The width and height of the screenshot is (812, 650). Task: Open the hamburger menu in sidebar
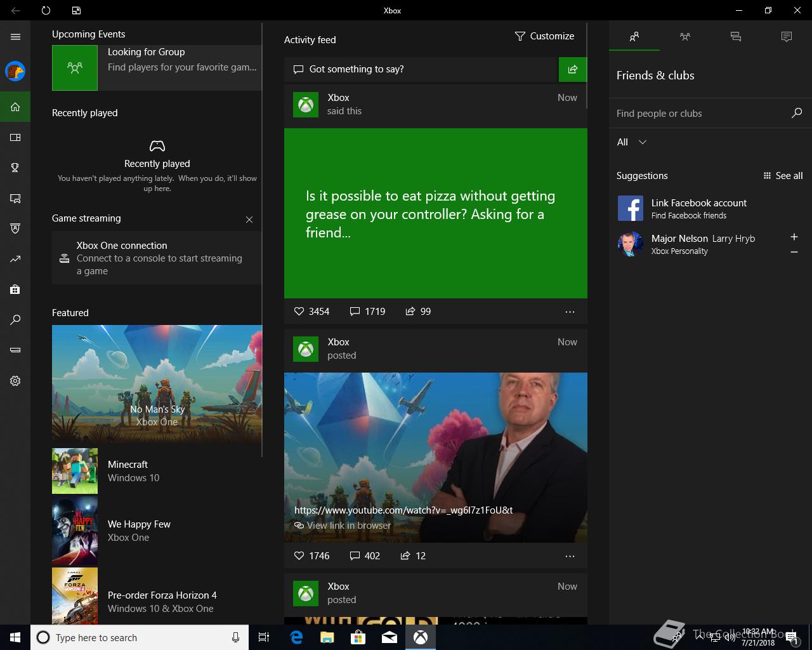click(15, 37)
